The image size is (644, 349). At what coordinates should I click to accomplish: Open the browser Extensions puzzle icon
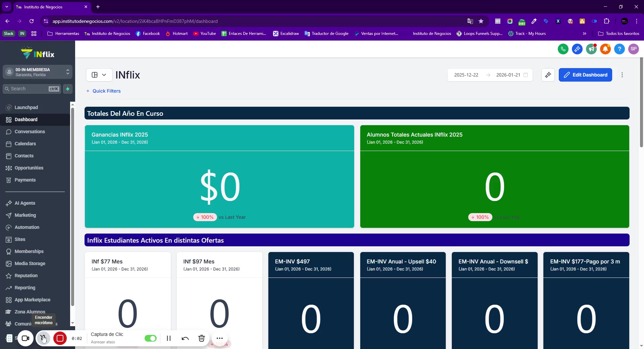(606, 21)
